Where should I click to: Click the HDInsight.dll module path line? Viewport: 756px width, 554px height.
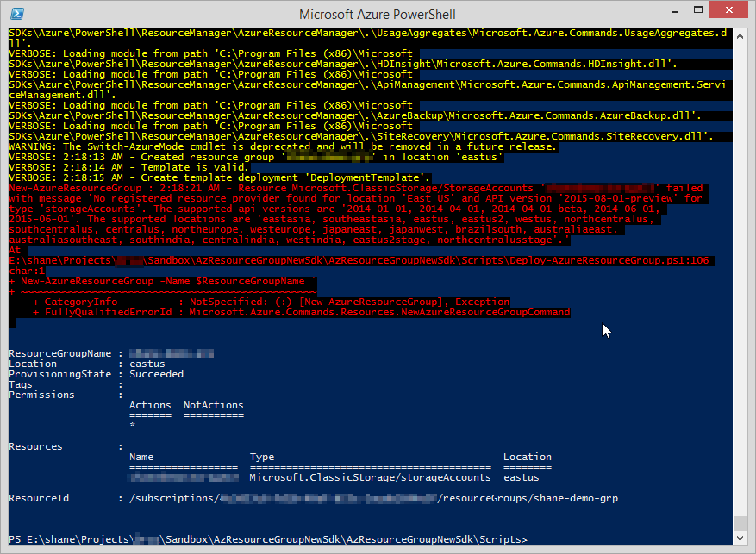(343, 64)
